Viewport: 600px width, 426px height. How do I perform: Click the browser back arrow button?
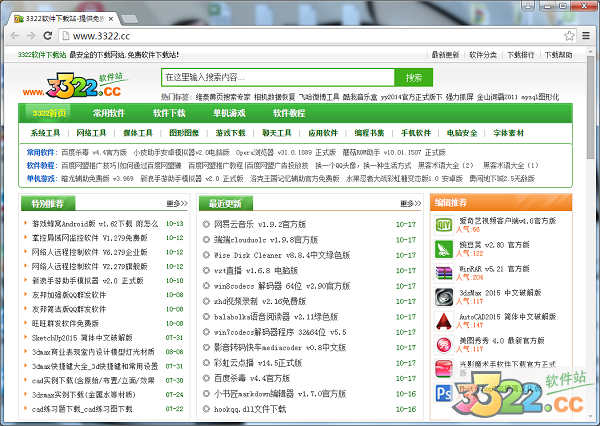tap(13, 37)
